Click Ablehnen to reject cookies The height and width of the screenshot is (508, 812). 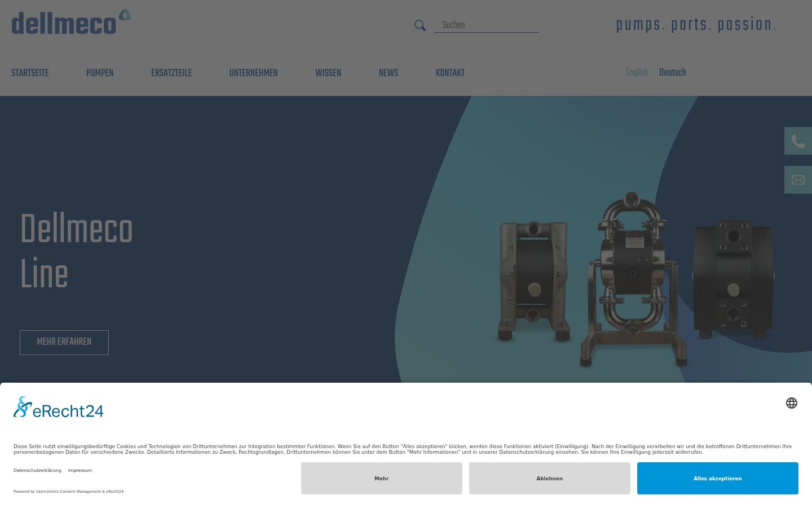(x=550, y=479)
